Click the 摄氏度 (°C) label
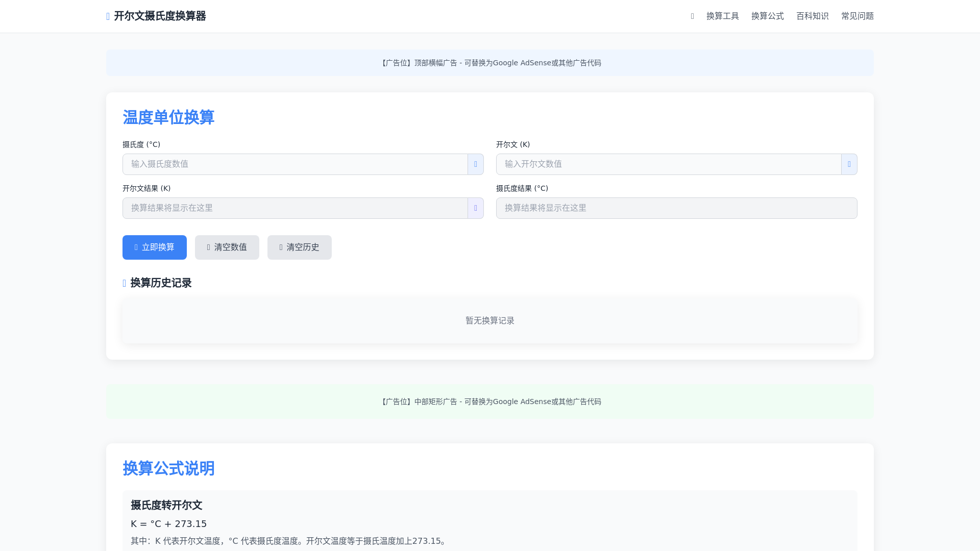Viewport: 980px width, 551px height. [141, 144]
